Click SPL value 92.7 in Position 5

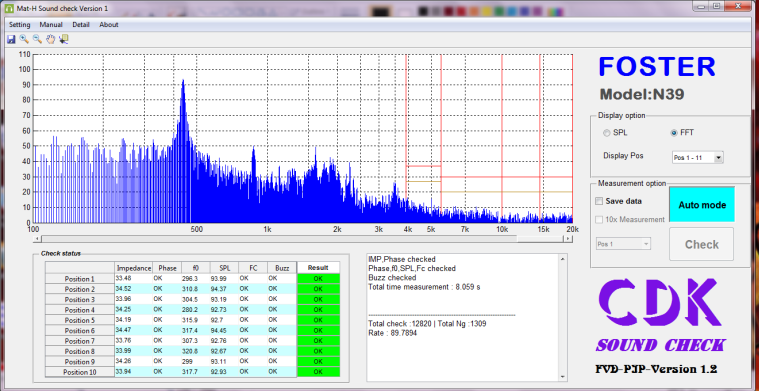coord(224,320)
